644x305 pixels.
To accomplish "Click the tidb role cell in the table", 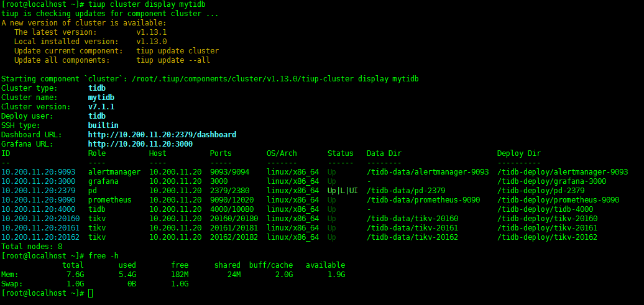I will click(x=96, y=209).
